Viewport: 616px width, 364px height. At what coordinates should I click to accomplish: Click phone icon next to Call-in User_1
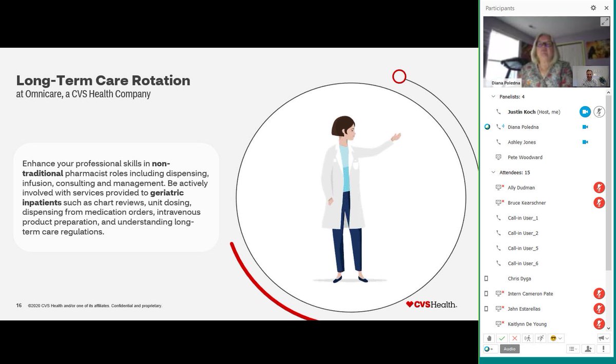pyautogui.click(x=498, y=218)
